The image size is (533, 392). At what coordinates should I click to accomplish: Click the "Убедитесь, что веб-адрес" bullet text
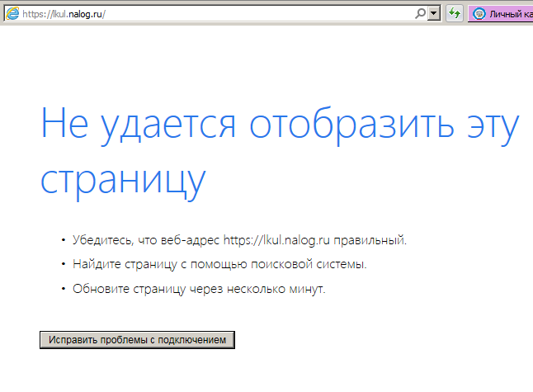coord(146,240)
